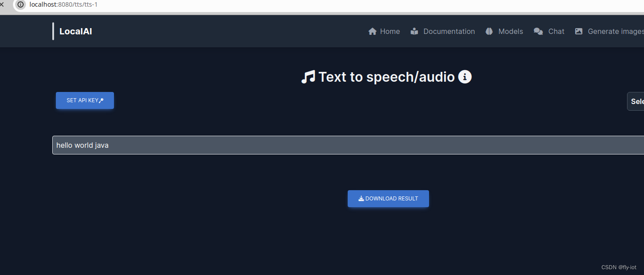The image size is (644, 275).
Task: Click the Text to speech/audio heading
Action: 387,77
